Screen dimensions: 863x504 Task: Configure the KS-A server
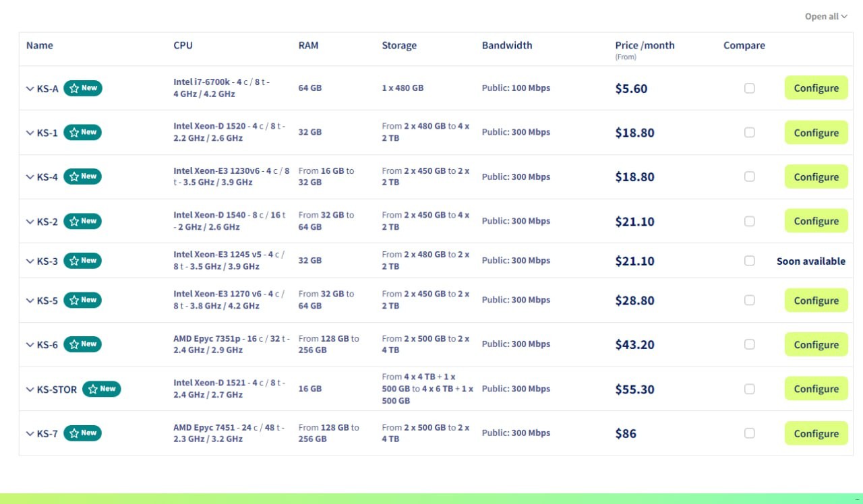(816, 88)
